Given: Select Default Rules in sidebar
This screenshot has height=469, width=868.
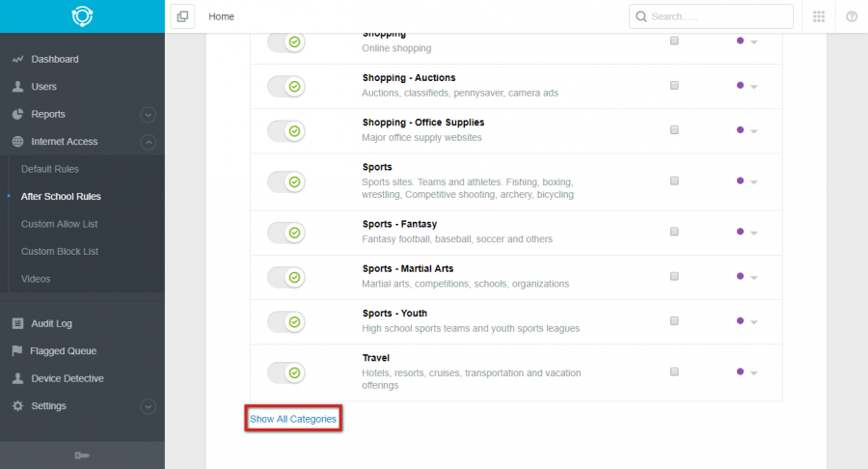Looking at the screenshot, I should [x=50, y=169].
